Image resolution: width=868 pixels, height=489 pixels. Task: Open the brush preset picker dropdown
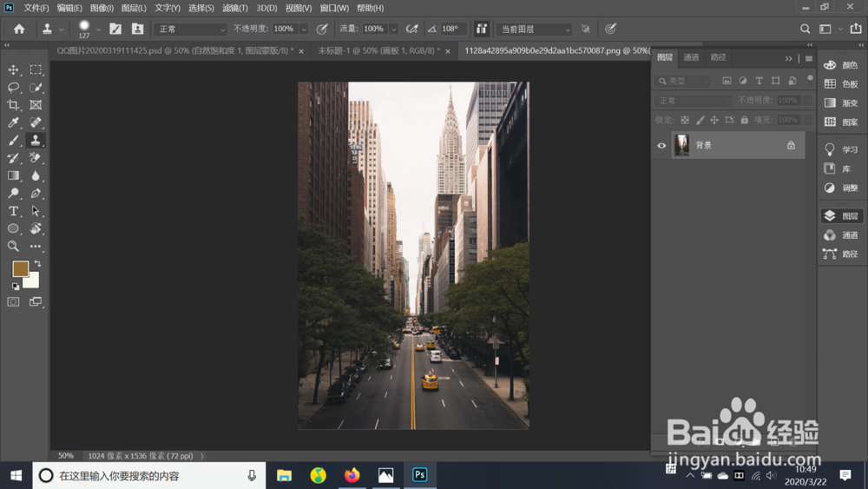[99, 30]
